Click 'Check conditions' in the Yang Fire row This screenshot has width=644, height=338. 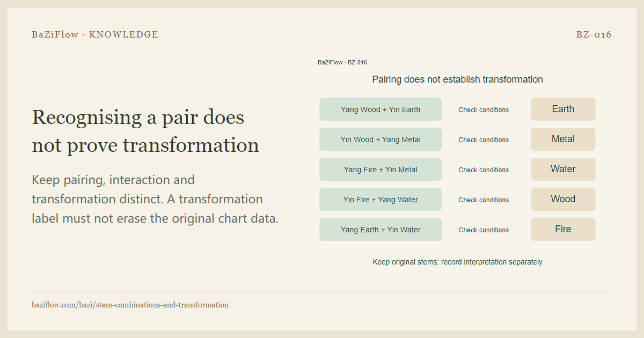(x=484, y=170)
